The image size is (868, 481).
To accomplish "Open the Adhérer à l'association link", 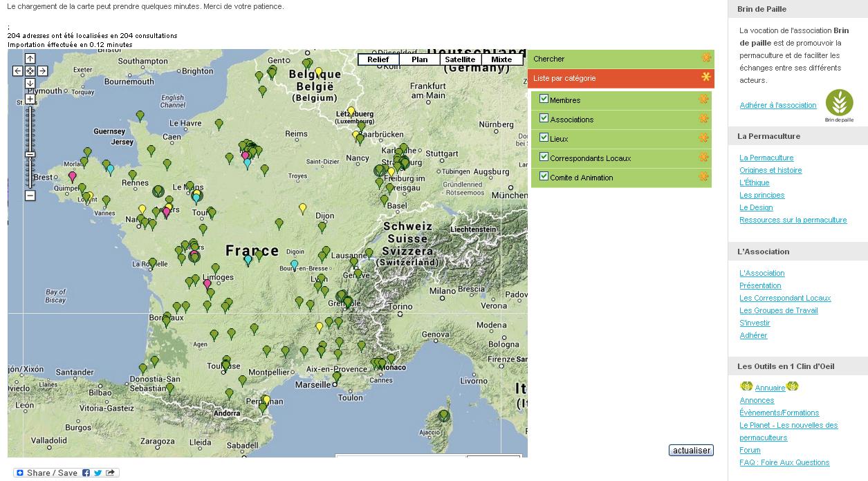I will click(777, 105).
